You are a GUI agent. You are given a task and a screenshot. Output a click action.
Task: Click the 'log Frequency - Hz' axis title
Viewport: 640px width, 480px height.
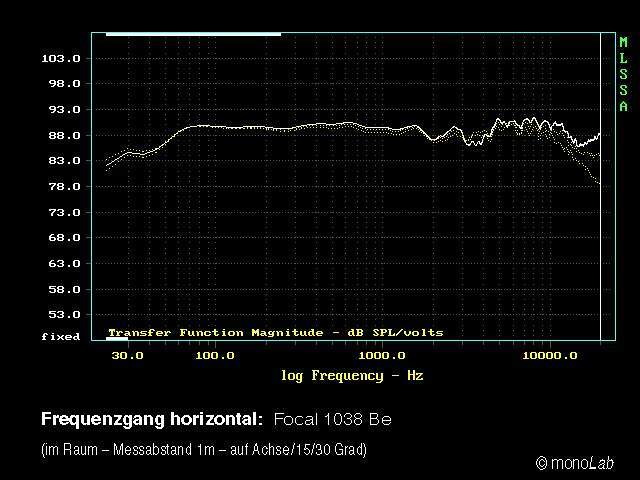click(352, 376)
